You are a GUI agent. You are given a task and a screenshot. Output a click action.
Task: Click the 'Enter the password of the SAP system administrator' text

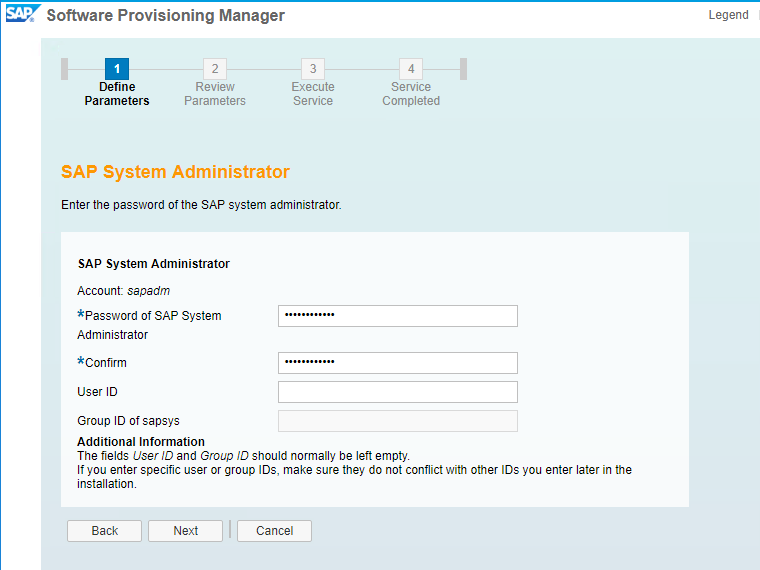pyautogui.click(x=201, y=205)
